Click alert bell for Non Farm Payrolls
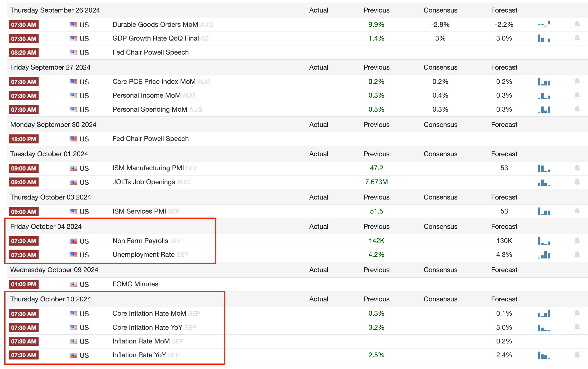Viewport: 588px width, 369px height. point(577,241)
